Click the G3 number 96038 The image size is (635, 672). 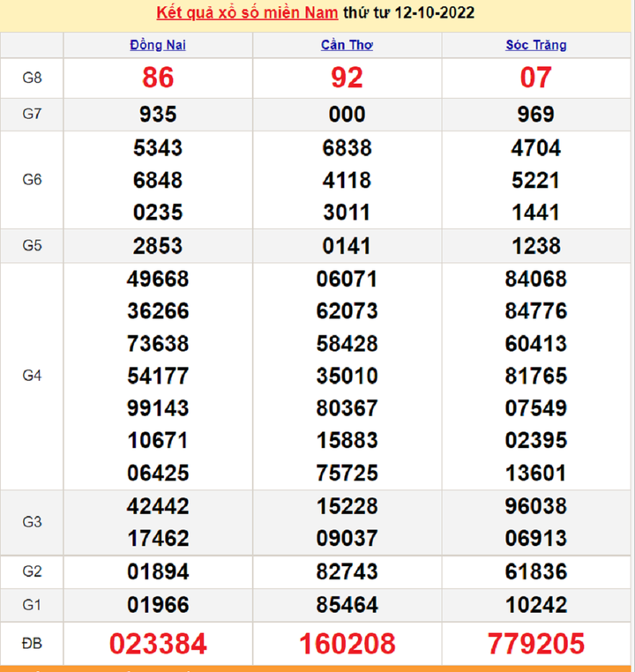[x=536, y=506]
